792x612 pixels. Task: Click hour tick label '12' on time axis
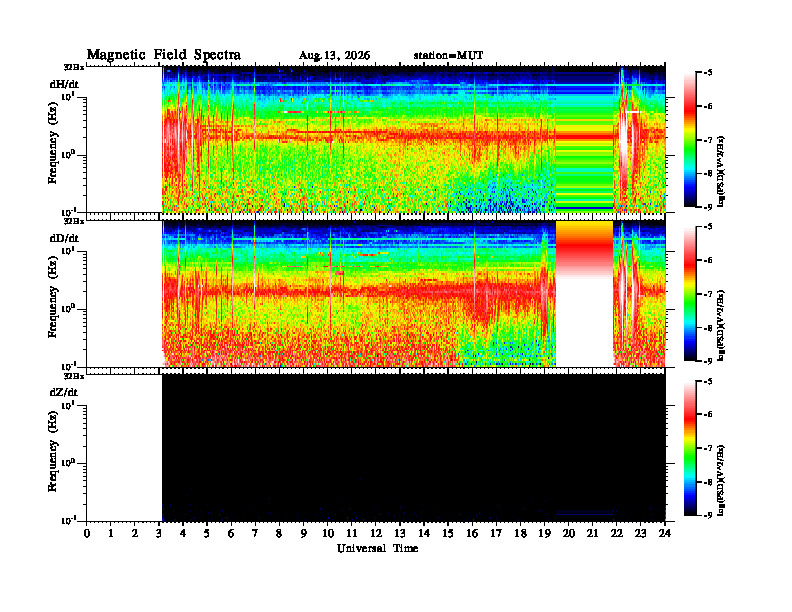376,534
